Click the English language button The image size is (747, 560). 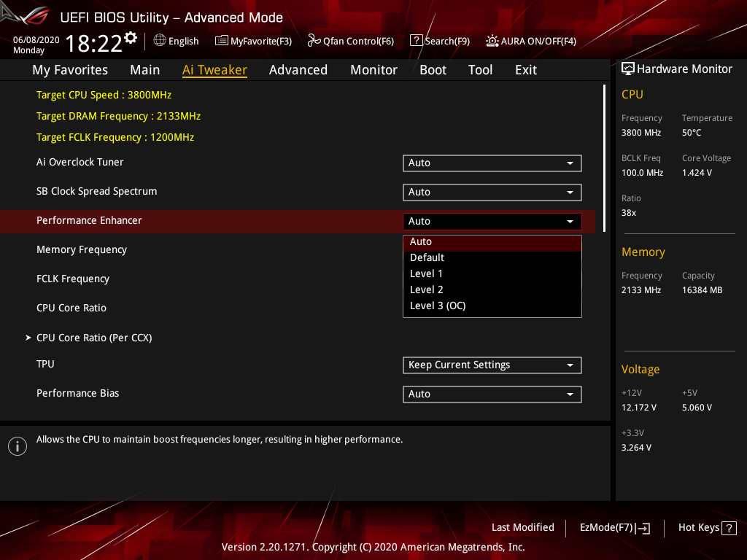177,41
